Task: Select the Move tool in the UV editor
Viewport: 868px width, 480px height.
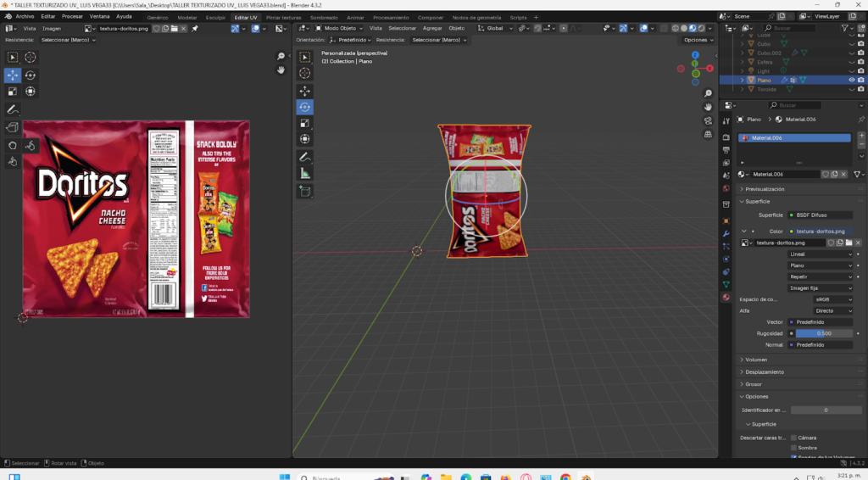Action: point(12,75)
